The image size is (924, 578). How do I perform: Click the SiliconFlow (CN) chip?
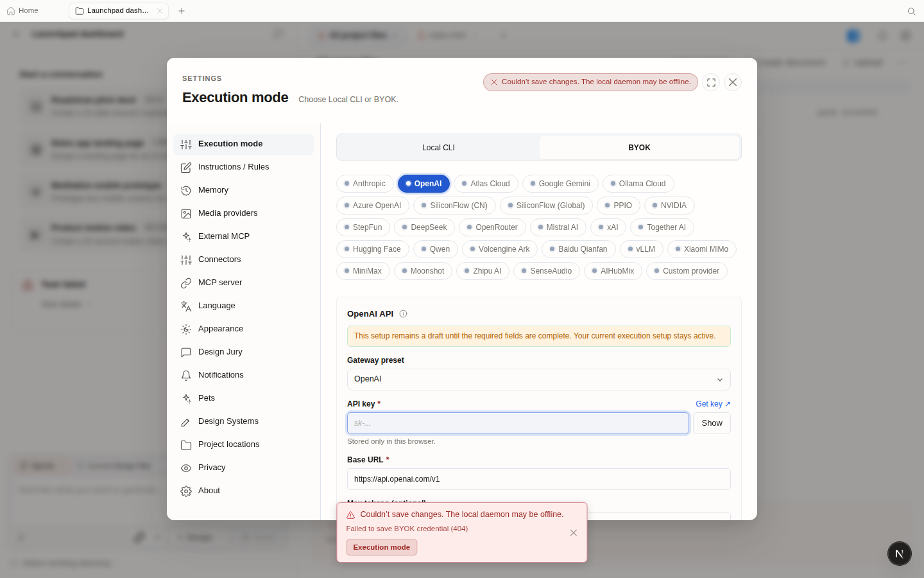[x=454, y=206]
